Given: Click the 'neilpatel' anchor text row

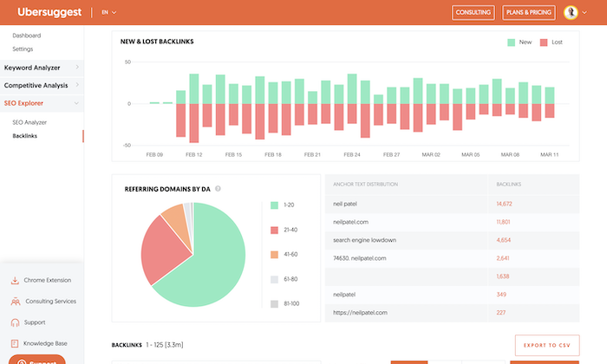Looking at the screenshot, I should (452, 295).
